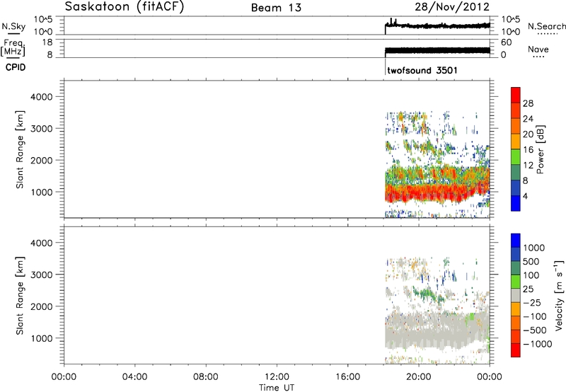Click the 'Nave' legend label

[x=538, y=50]
